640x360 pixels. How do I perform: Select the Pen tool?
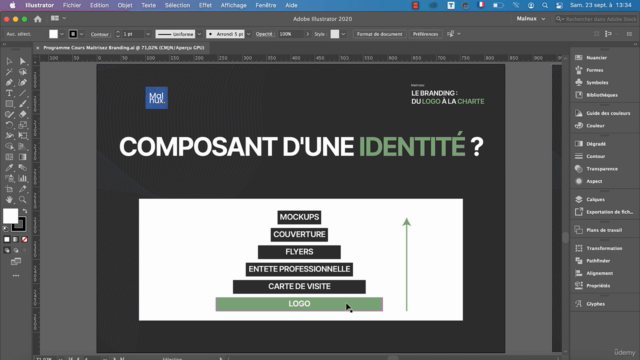coord(9,82)
